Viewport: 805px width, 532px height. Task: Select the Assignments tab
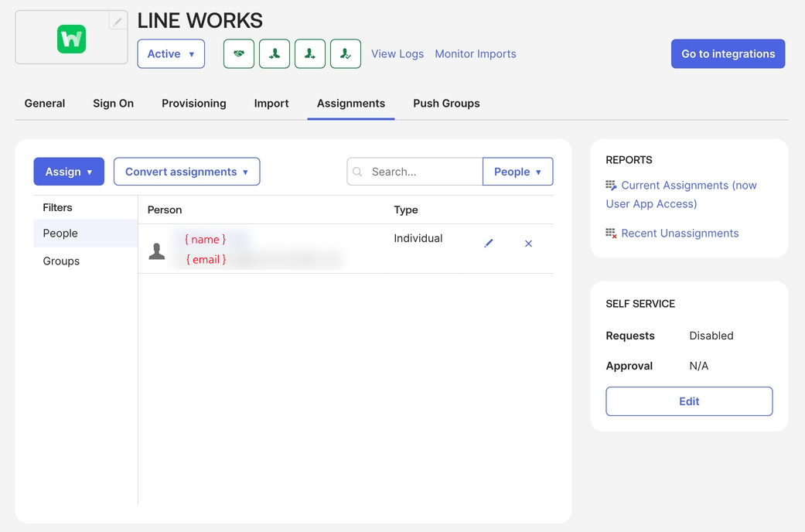pyautogui.click(x=351, y=103)
